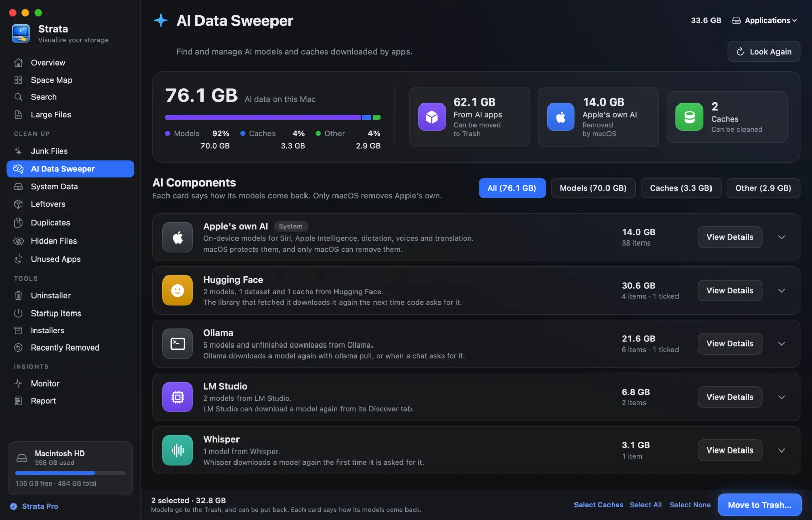The width and height of the screenshot is (812, 520).
Task: Expand the Ollama card chevron
Action: point(782,344)
